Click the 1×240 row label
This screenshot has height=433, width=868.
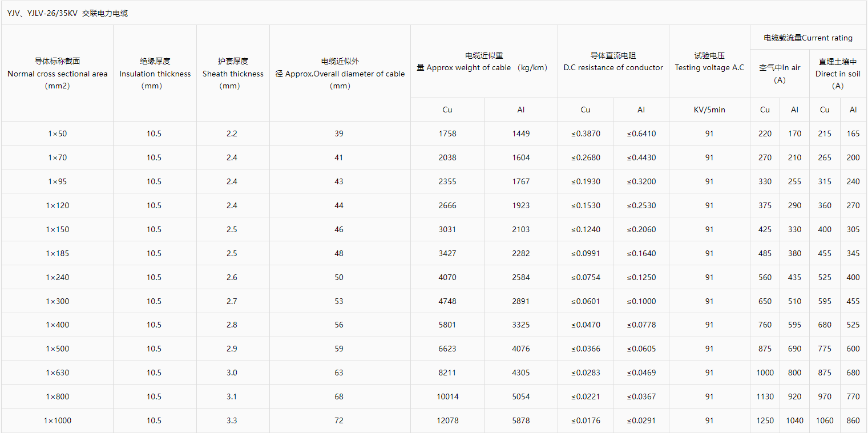click(57, 277)
